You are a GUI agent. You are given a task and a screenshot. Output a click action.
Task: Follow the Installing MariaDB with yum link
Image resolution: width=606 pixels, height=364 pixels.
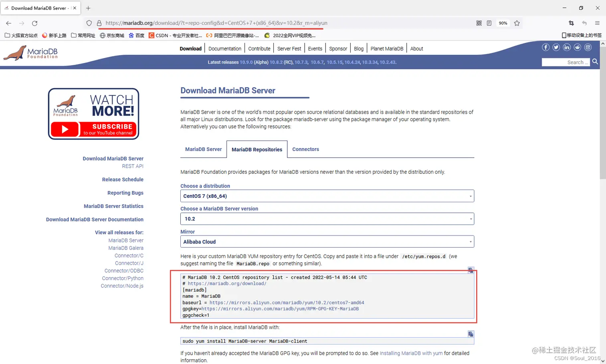pos(411,353)
